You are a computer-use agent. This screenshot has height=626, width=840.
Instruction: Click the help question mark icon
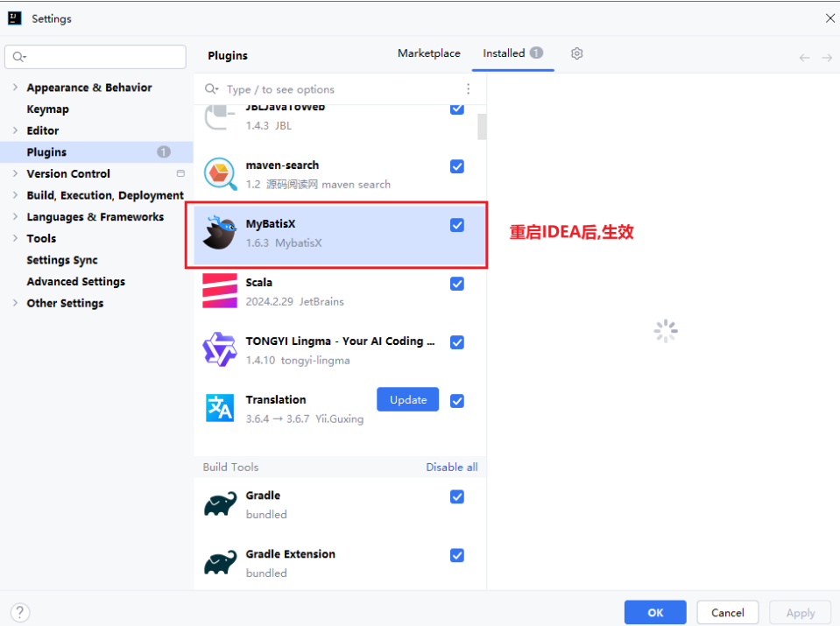point(20,612)
